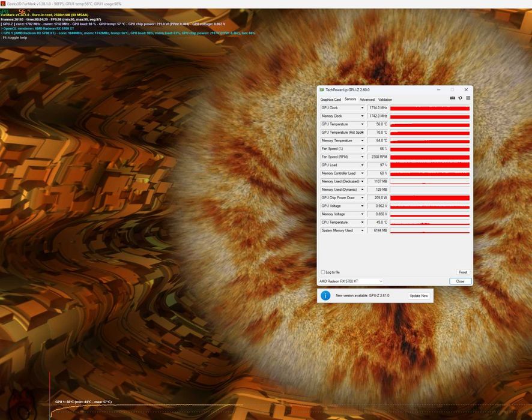
Task: Click the Reset button
Action: (463, 272)
